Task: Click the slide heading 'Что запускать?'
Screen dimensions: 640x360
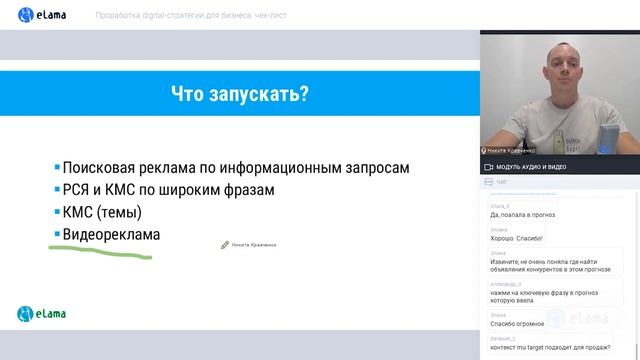Action: 240,94
